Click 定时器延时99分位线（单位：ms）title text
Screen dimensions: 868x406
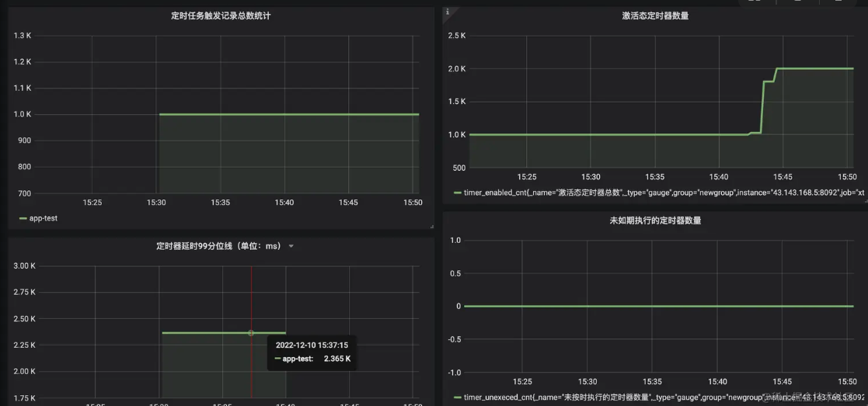click(218, 246)
